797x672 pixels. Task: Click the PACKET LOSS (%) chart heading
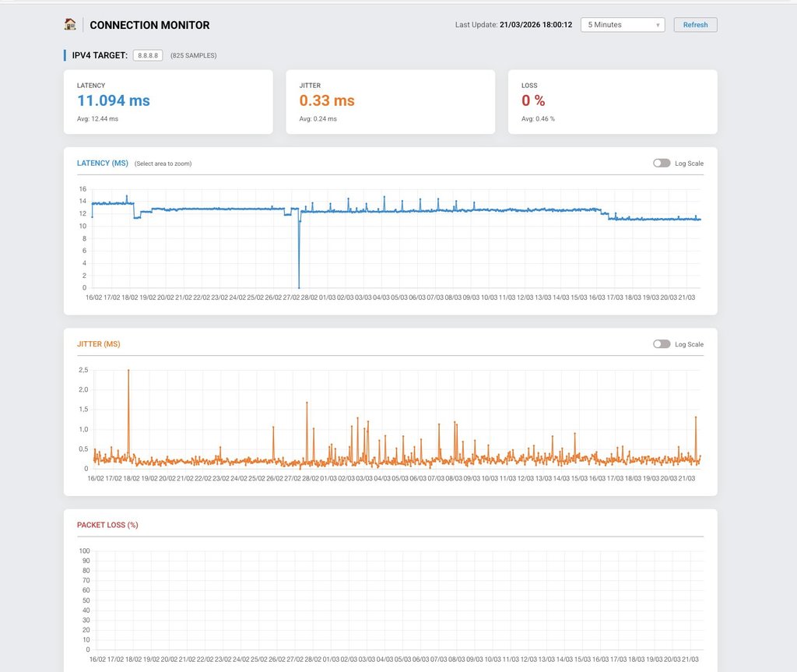point(107,525)
